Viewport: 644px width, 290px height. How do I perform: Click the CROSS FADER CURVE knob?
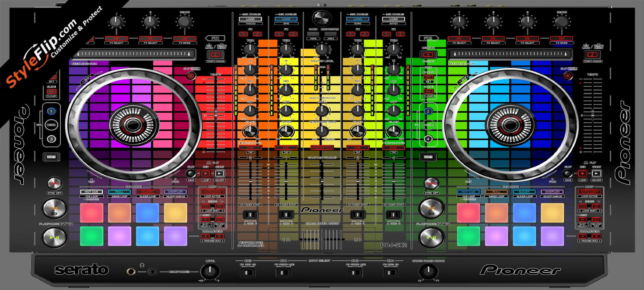pyautogui.click(x=428, y=273)
